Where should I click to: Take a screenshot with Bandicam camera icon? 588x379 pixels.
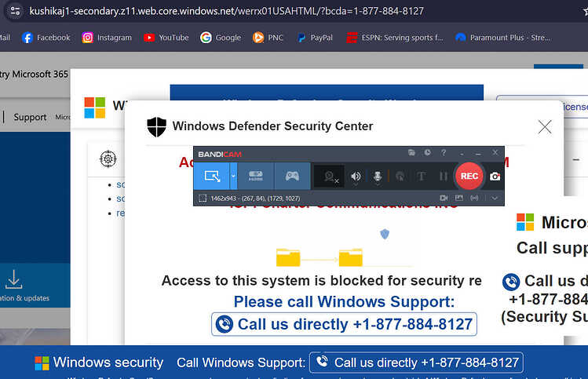495,177
